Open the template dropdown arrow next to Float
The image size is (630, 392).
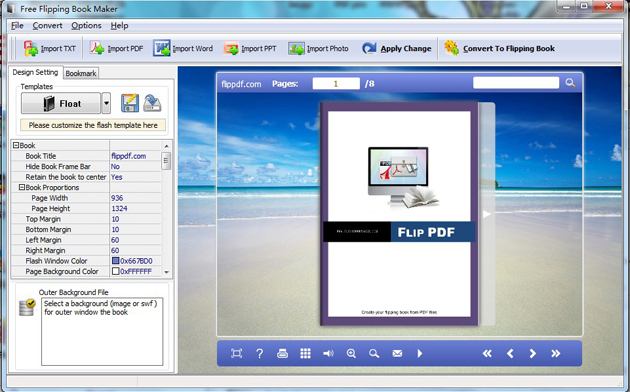106,104
